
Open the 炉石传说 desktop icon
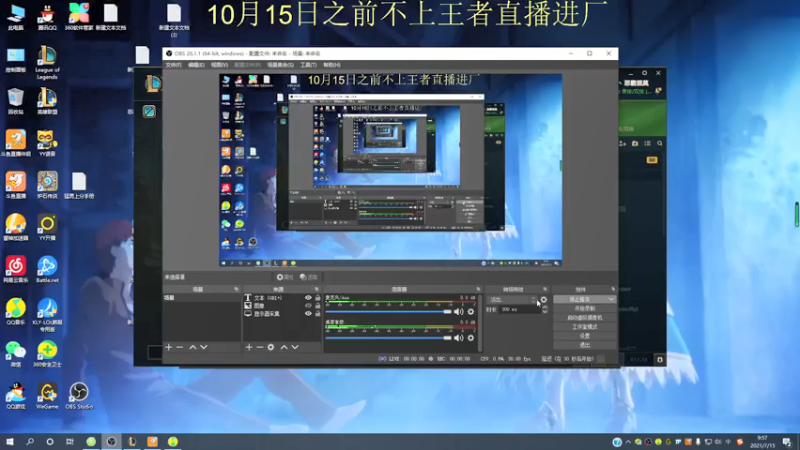click(47, 186)
